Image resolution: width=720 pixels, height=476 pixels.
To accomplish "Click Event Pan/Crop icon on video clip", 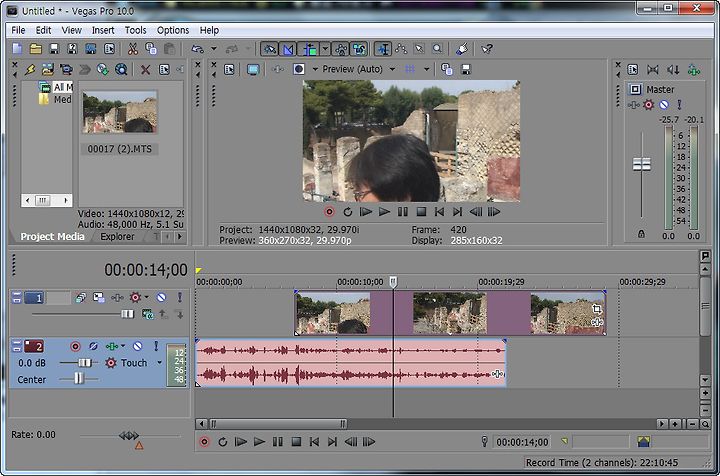I will (596, 308).
